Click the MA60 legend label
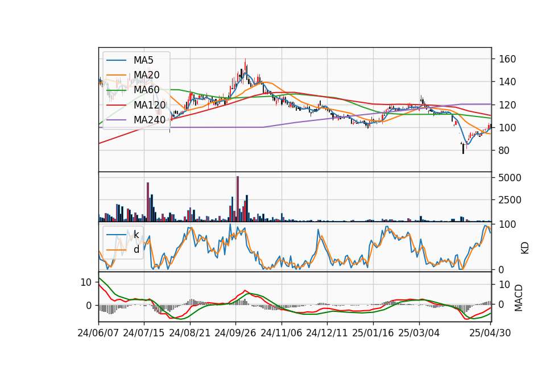The width and height of the screenshot is (546, 392). 146,90
